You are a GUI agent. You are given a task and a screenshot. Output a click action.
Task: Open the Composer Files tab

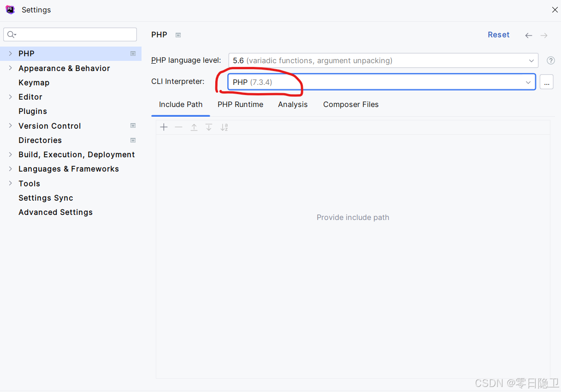pos(351,105)
